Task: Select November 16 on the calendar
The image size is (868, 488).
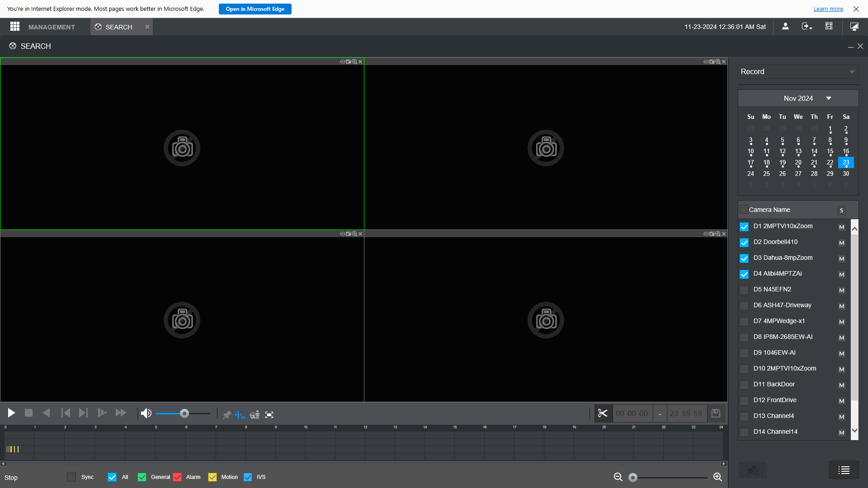Action: coord(846,151)
